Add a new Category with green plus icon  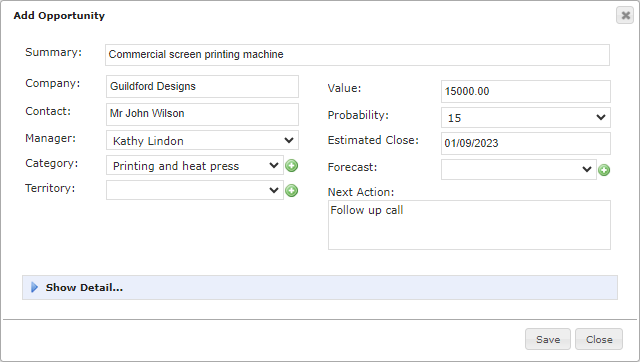[291, 166]
